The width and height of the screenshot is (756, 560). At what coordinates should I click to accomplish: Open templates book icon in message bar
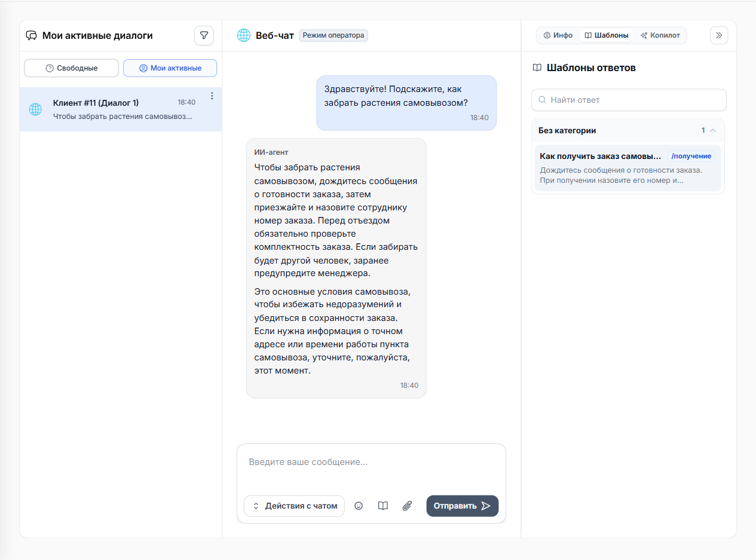pyautogui.click(x=383, y=506)
